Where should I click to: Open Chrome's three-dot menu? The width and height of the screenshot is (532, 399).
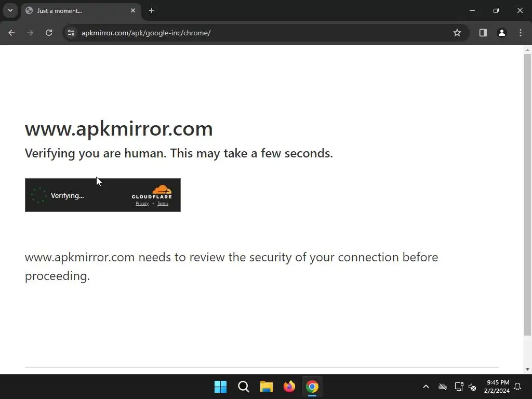pos(521,33)
